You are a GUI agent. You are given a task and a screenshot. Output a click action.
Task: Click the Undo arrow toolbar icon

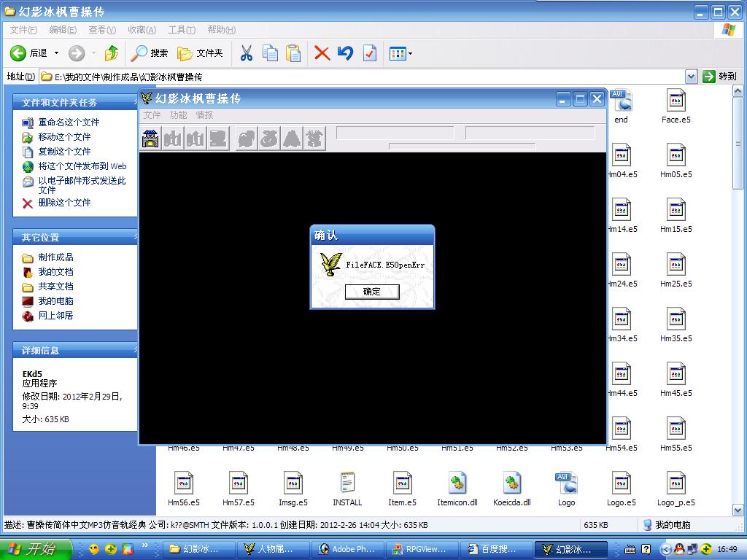click(346, 52)
